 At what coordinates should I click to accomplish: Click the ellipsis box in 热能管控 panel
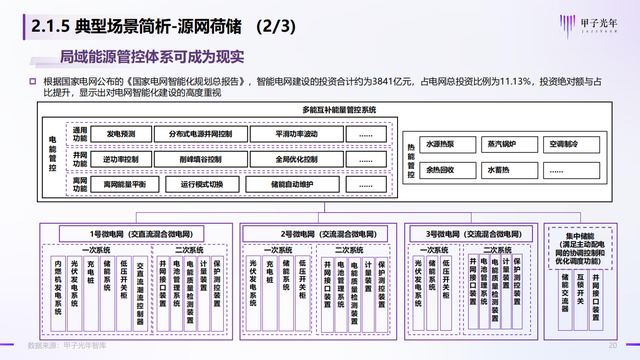[x=571, y=170]
